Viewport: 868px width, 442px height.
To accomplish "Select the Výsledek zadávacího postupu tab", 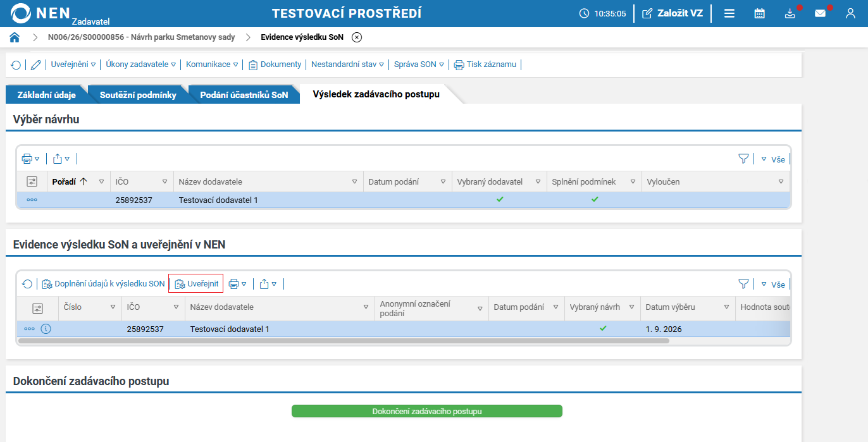I will tap(376, 94).
